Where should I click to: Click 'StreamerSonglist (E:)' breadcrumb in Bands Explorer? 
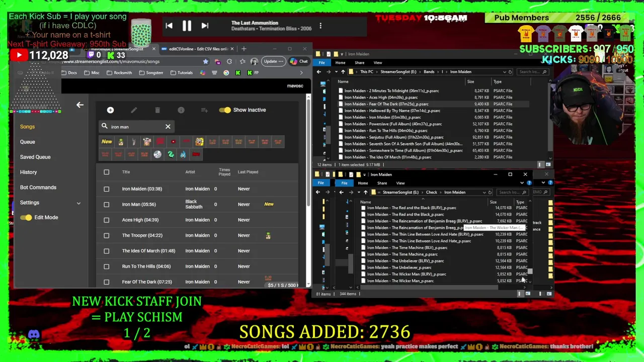pyautogui.click(x=398, y=72)
